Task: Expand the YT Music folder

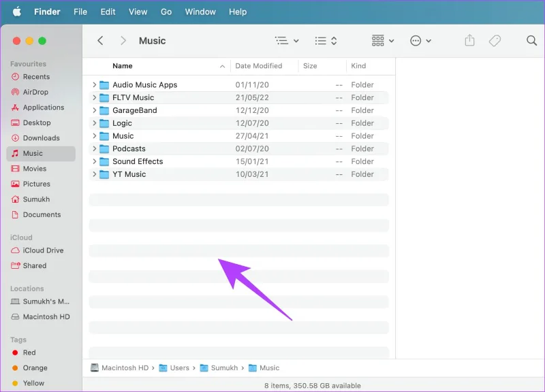Action: [x=94, y=174]
